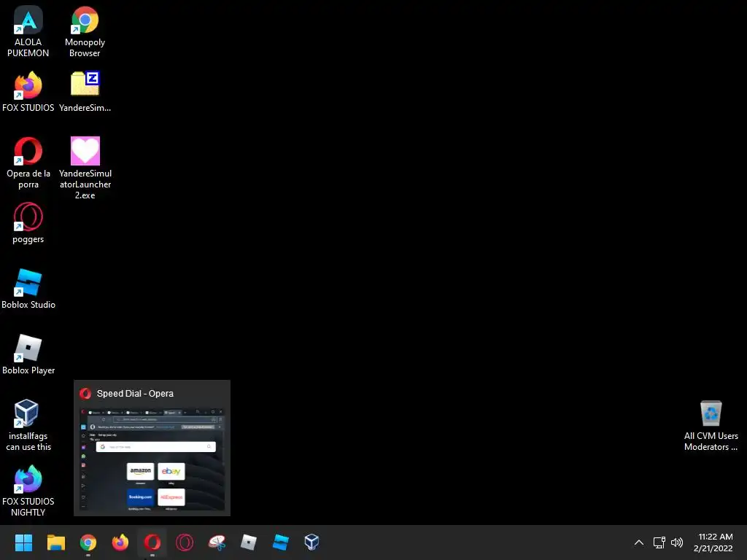Screen dimensions: 747x560
Task: Show hidden system tray icons chevron
Action: pyautogui.click(x=639, y=542)
